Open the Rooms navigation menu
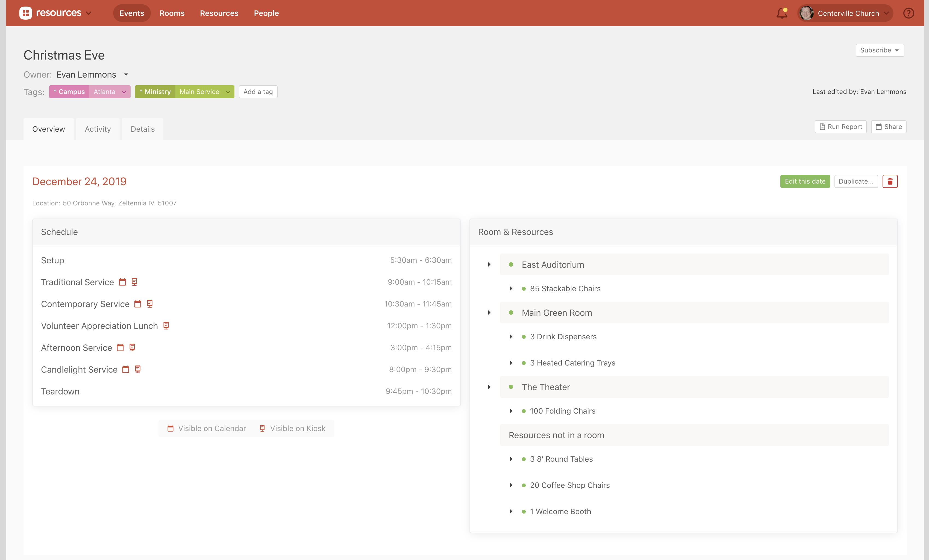 pos(172,13)
